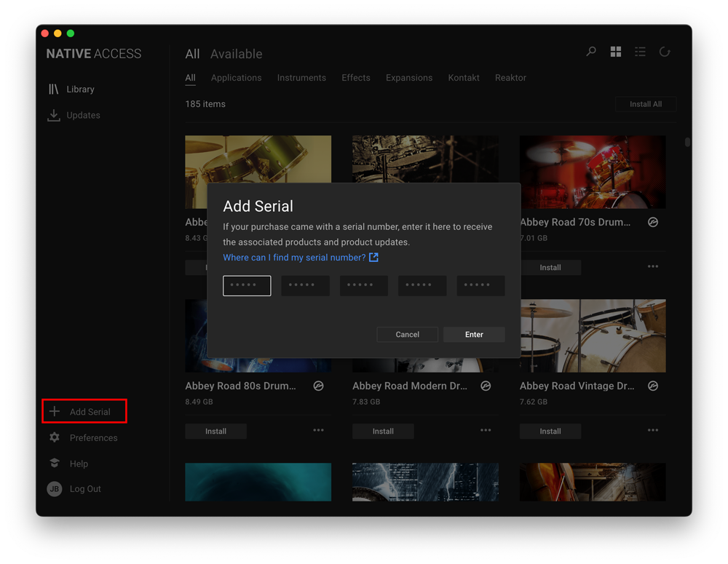The image size is (728, 564).
Task: Open more options for Abbey Road 80s Drum
Action: click(x=319, y=430)
